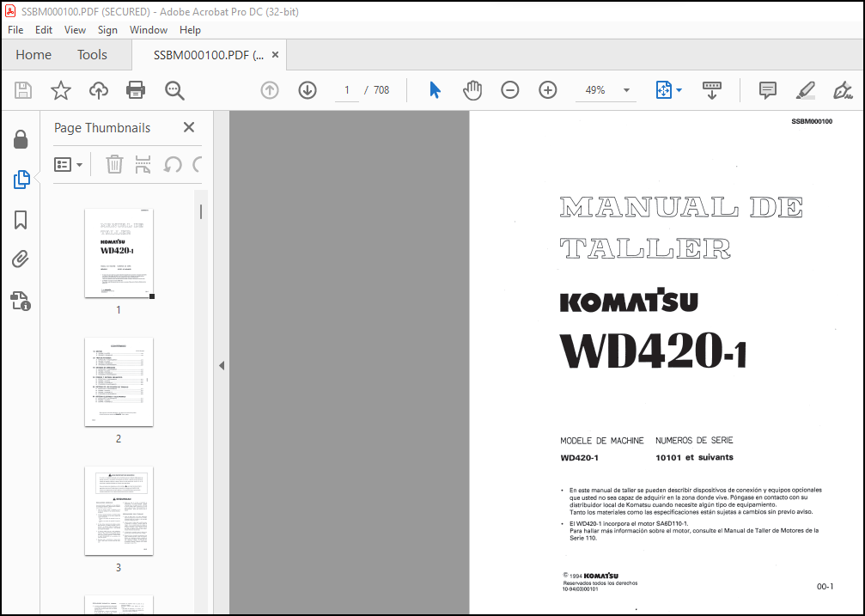865x616 pixels.
Task: Go to previous page arrow
Action: coord(270,90)
